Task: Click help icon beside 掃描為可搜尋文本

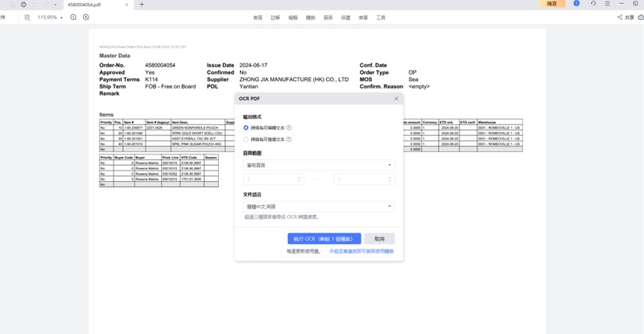Action: (x=289, y=139)
